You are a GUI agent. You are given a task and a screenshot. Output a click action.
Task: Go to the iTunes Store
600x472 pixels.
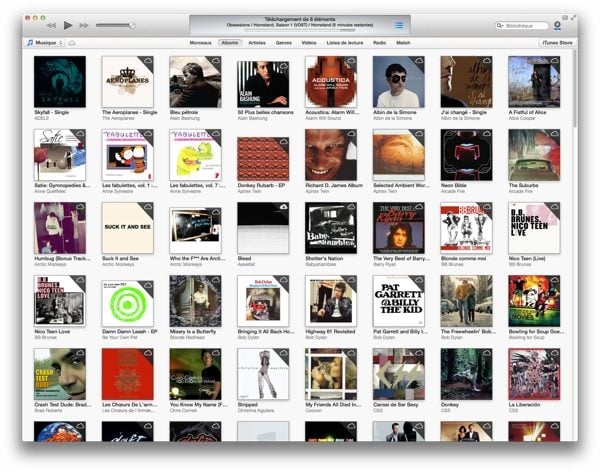pos(557,43)
